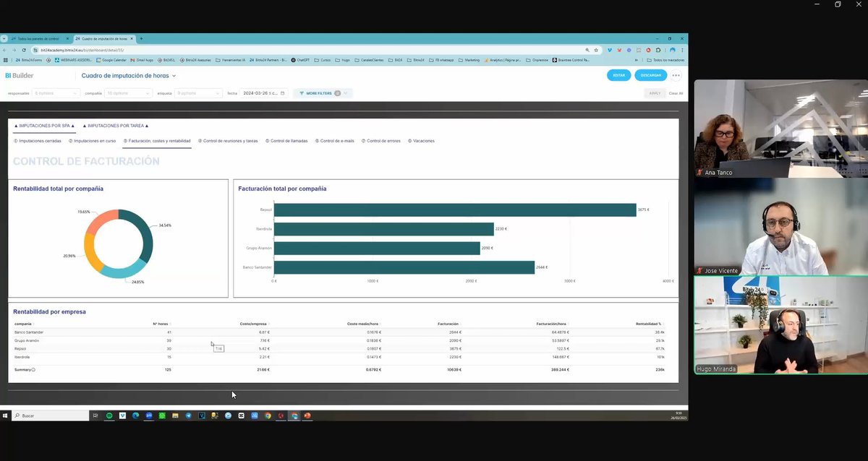Open the etiqueta filter dropdown
This screenshot has width=868, height=461.
pyautogui.click(x=199, y=93)
